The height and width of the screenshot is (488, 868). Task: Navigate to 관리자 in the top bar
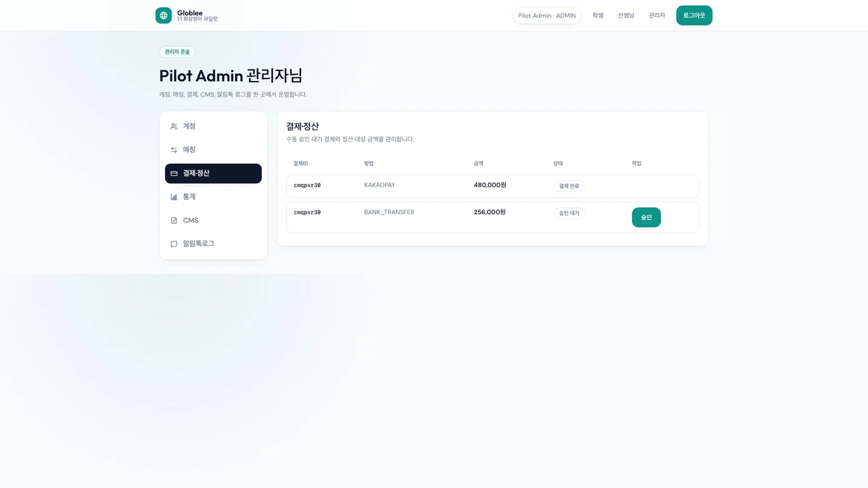coord(656,16)
